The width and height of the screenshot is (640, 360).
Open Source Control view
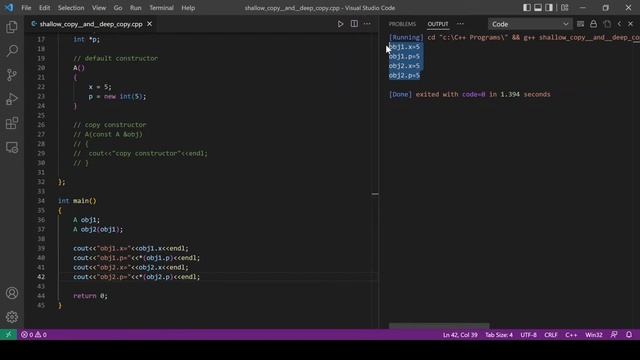(x=12, y=75)
